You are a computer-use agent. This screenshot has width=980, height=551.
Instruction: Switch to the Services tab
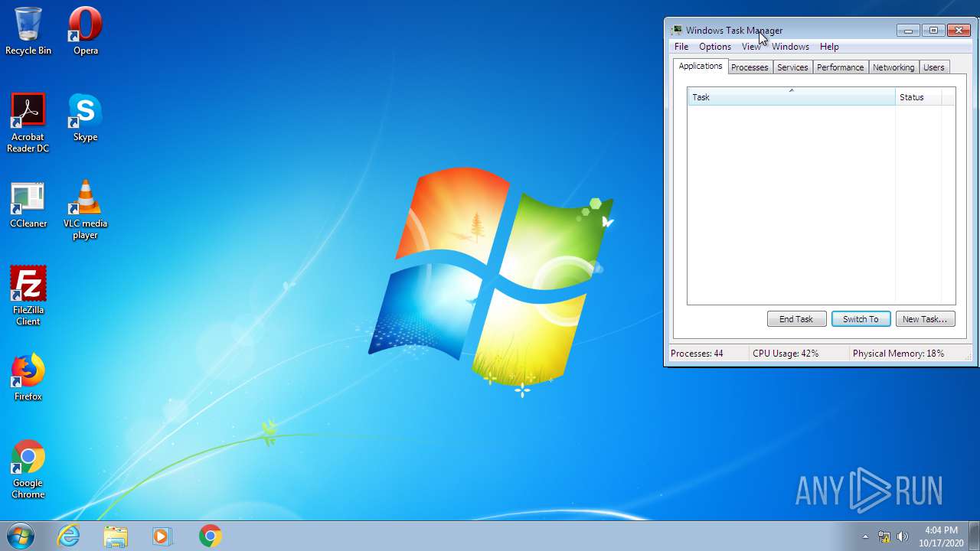tap(792, 67)
